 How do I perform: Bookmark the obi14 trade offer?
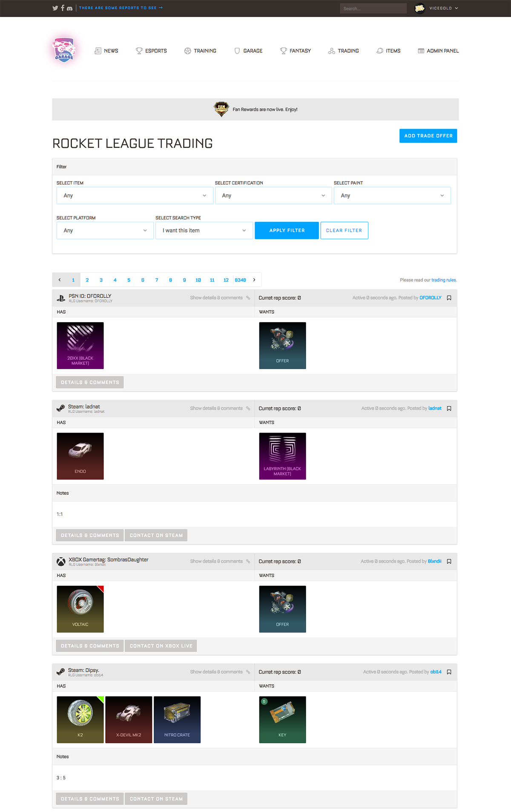(x=449, y=672)
